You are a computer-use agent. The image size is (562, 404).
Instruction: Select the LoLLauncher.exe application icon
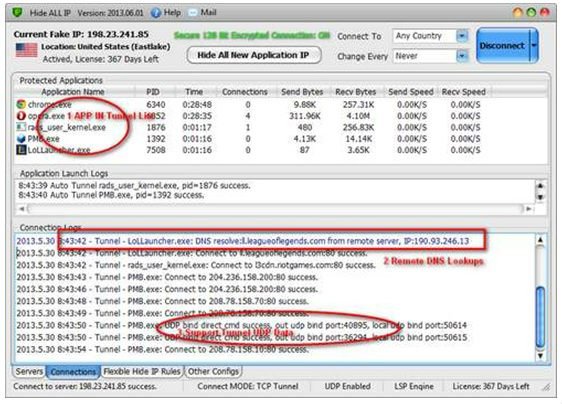pos(21,150)
